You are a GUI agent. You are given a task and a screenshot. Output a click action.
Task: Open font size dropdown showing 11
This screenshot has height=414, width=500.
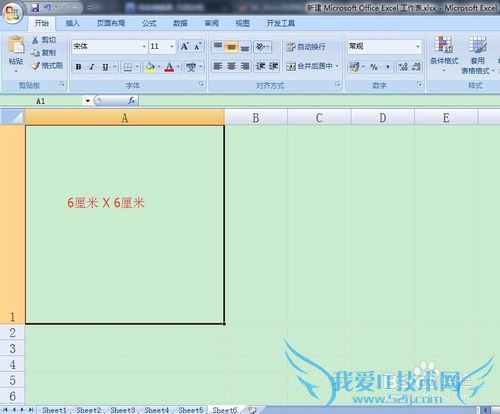[x=172, y=47]
